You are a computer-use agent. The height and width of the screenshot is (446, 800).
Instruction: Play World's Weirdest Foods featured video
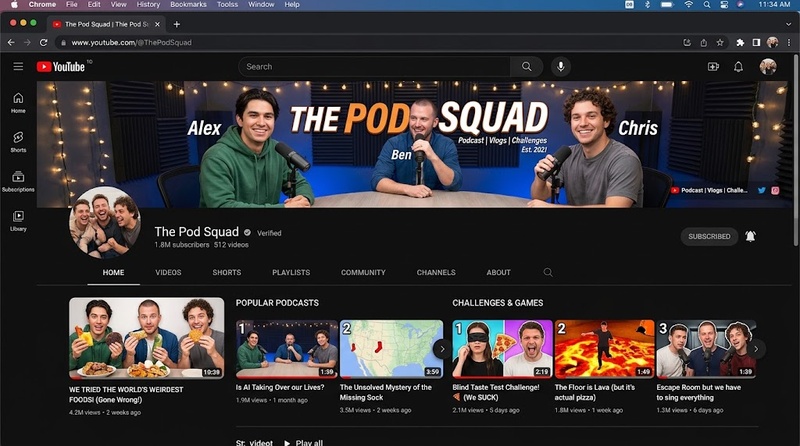(x=146, y=338)
